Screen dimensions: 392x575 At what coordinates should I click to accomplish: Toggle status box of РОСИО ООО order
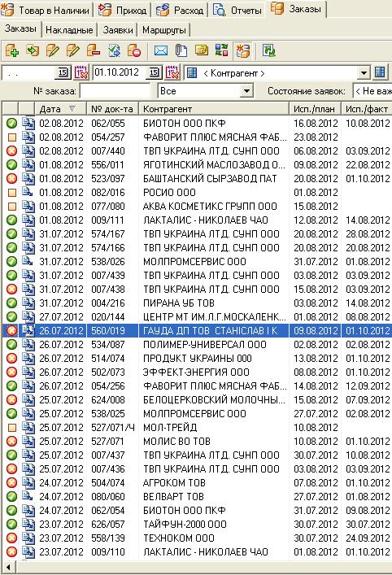pos(11,193)
